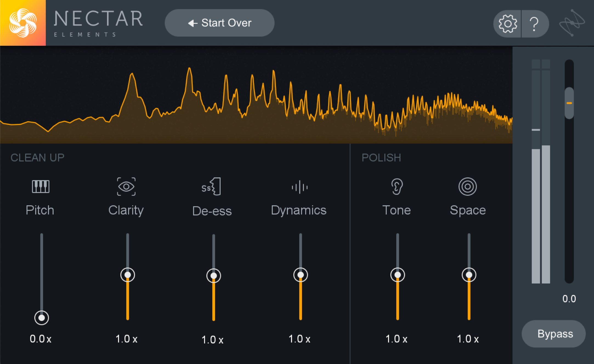The height and width of the screenshot is (364, 594).
Task: Click the Pitch label
Action: coord(40,210)
